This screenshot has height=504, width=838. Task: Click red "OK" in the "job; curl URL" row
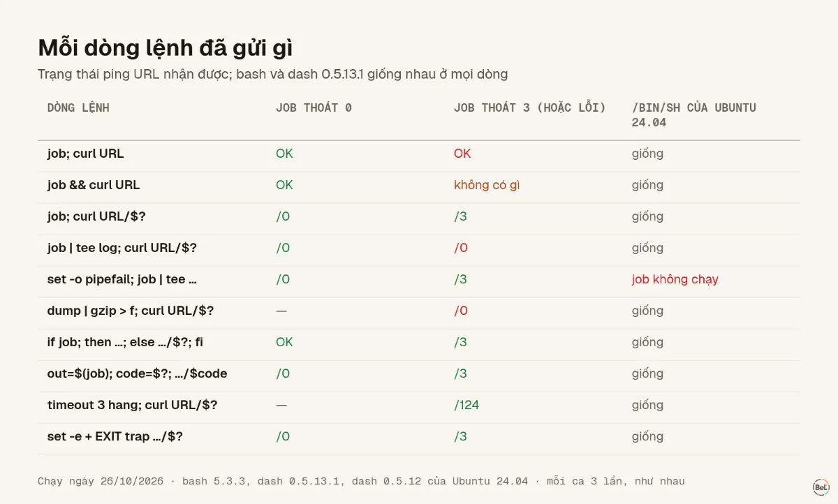tap(462, 154)
